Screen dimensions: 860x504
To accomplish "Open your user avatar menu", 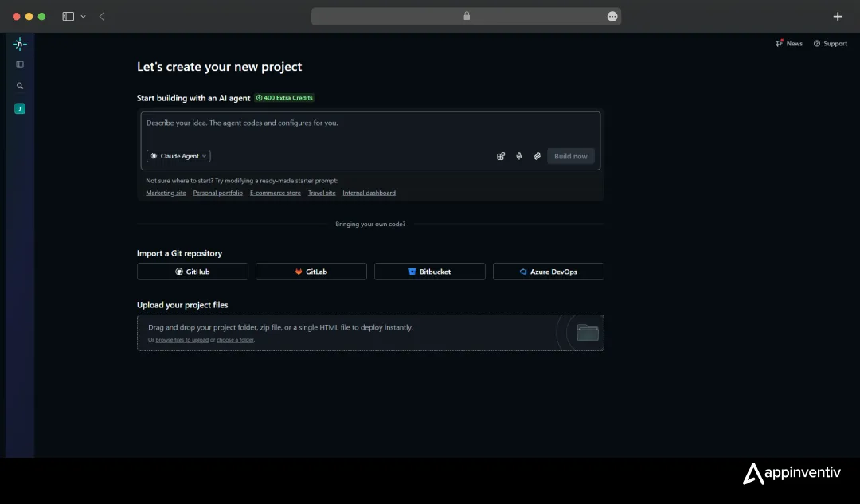I will coord(19,108).
